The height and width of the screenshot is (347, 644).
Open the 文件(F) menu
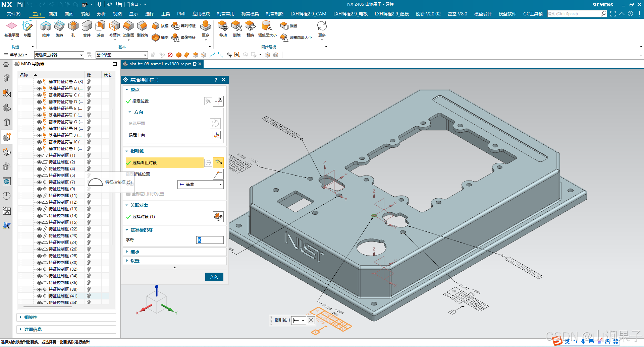pos(13,14)
